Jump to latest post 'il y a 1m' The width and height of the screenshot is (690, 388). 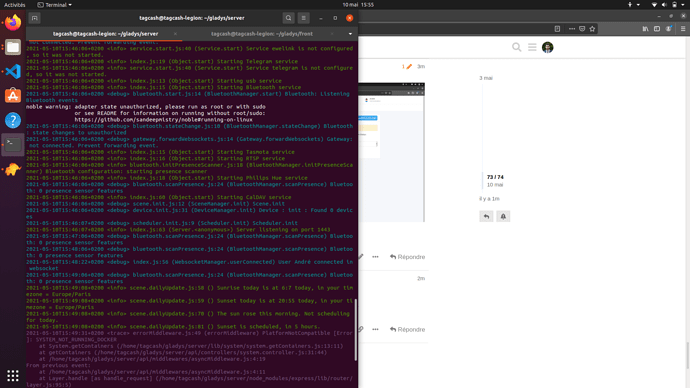click(489, 199)
